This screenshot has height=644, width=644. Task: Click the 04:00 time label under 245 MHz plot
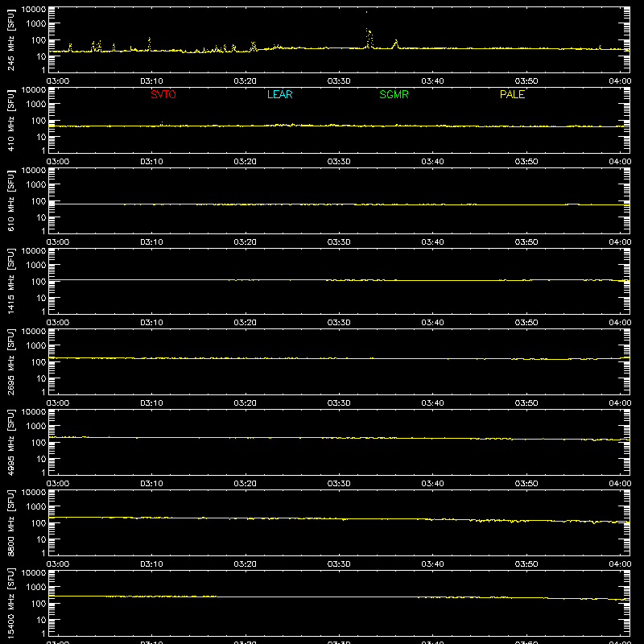(x=620, y=81)
